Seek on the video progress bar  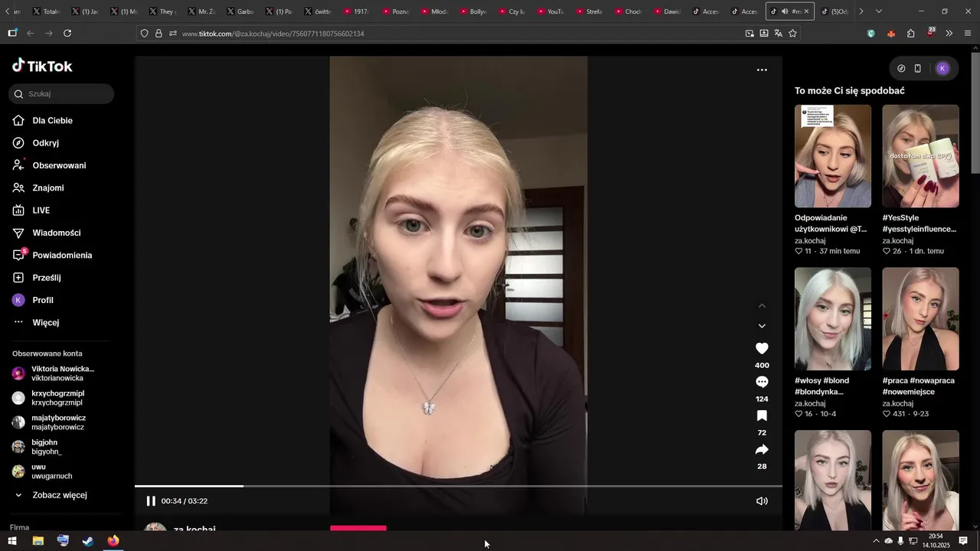[458, 486]
